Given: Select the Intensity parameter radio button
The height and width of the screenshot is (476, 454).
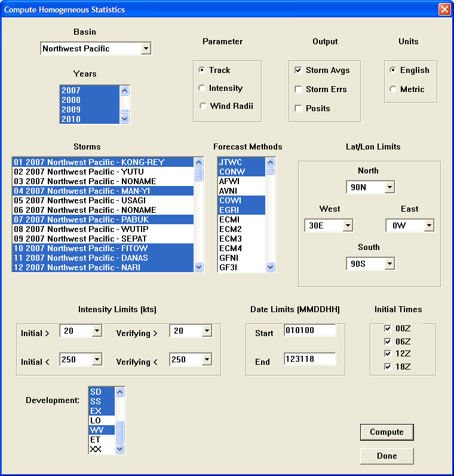Looking at the screenshot, I should tap(202, 88).
